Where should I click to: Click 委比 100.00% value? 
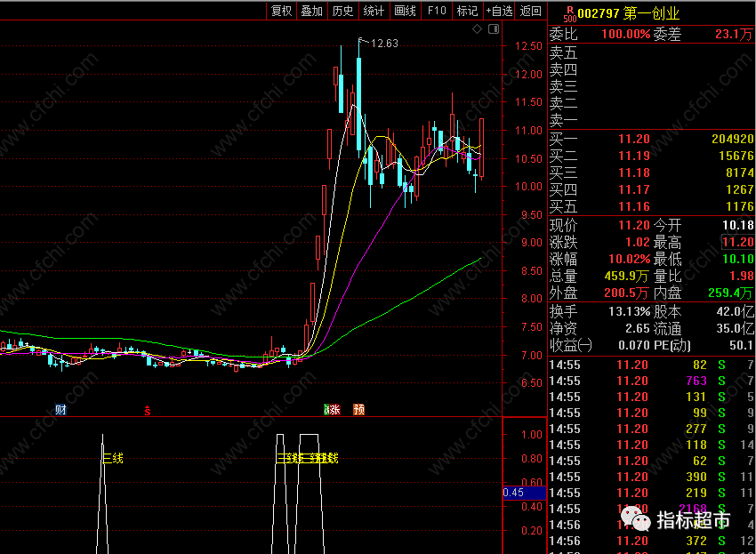[626, 34]
